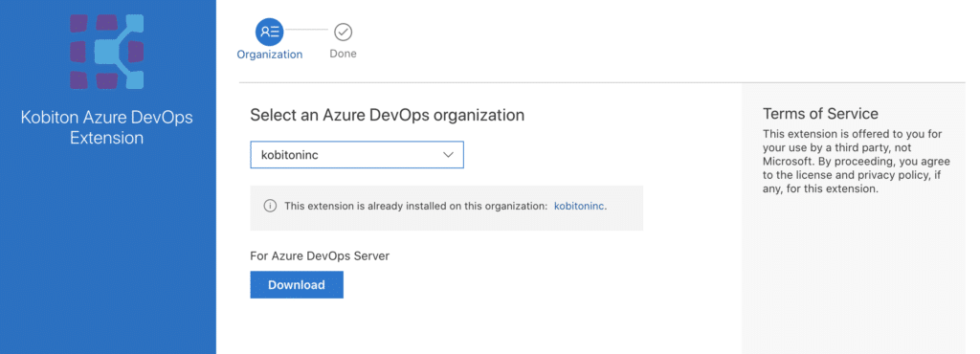Open the kobitoninc organization dropdown
The image size is (980, 354).
357,155
